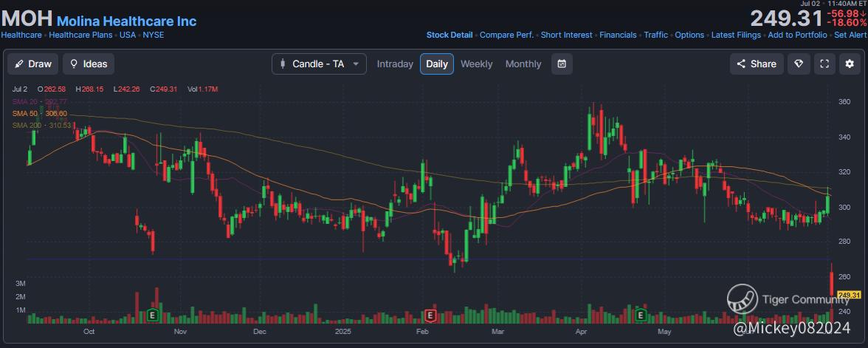Click the SMA 200 indicator label
This screenshot has height=348, width=868.
click(x=41, y=126)
